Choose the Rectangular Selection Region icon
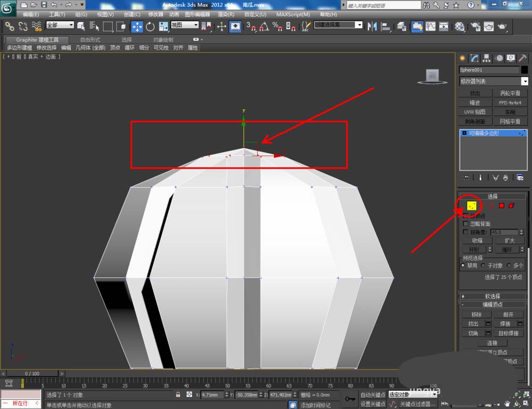Screen dimensions: 532x409 click(x=108, y=26)
